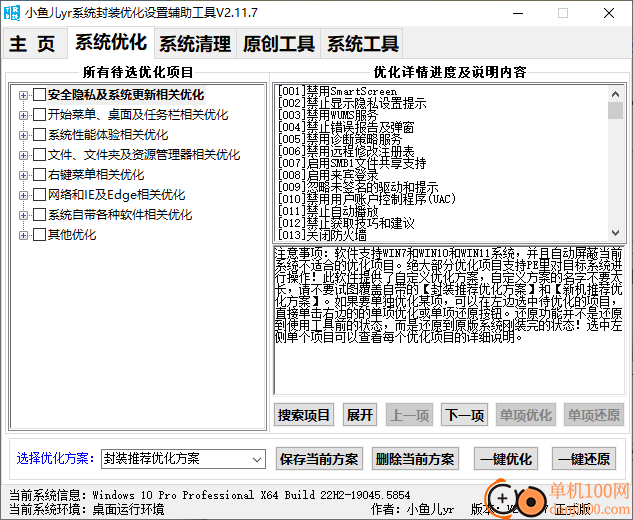
Task: Select item [013]关闭防火墙
Action: 322,235
